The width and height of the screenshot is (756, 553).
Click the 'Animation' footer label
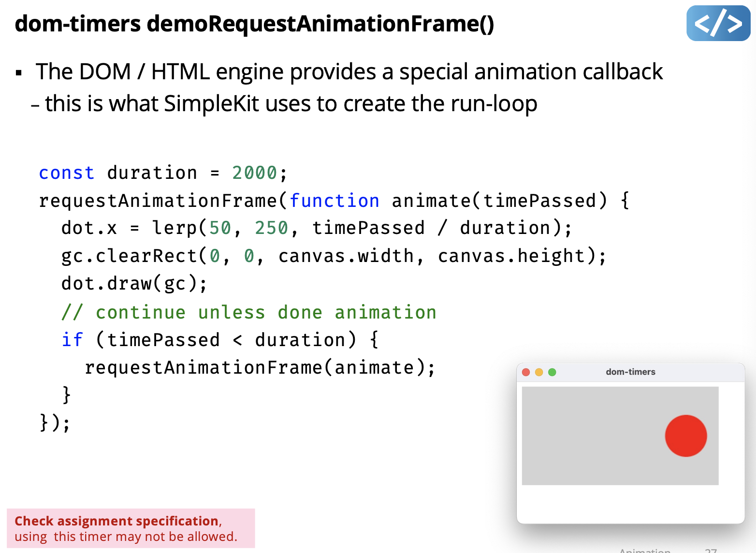pyautogui.click(x=644, y=550)
